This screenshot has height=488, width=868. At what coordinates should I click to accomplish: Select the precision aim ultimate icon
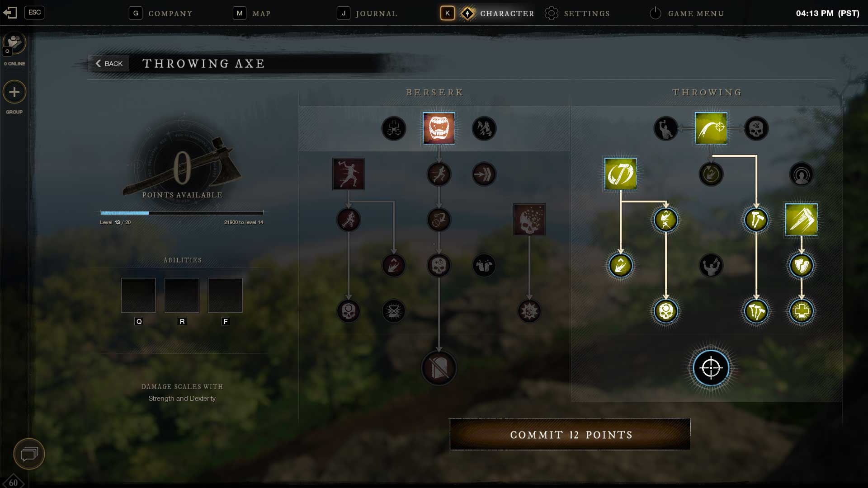[710, 368]
